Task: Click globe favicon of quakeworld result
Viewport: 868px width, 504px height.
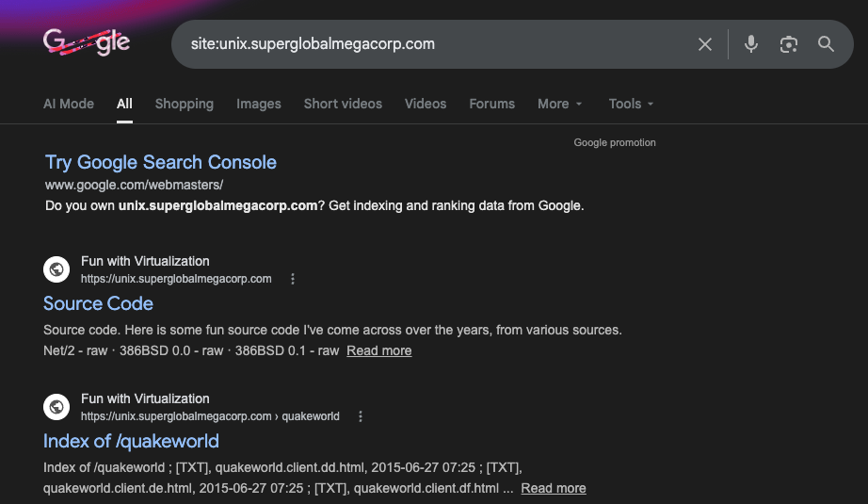Action: pos(56,407)
